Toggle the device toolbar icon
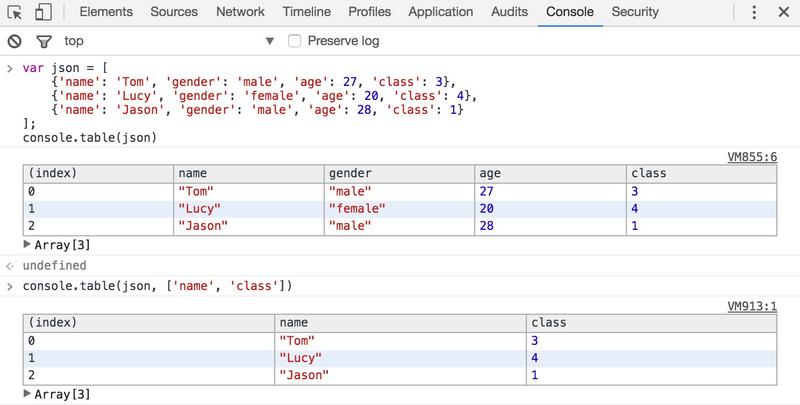The height and width of the screenshot is (405, 800). point(43,12)
